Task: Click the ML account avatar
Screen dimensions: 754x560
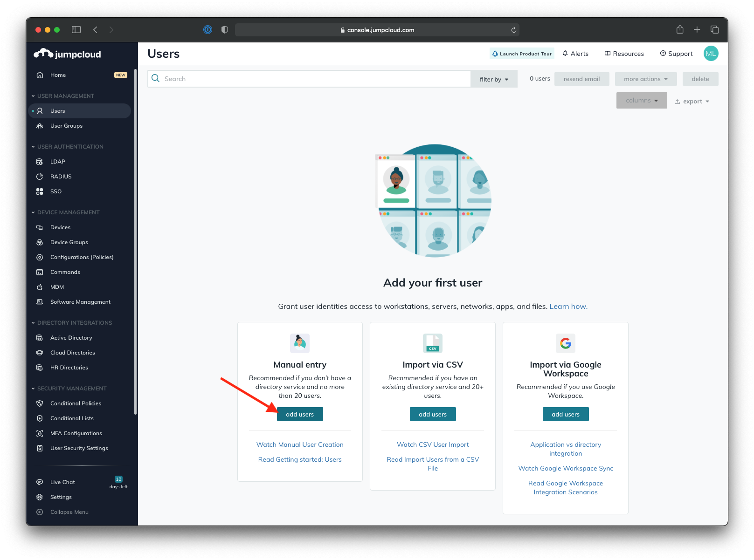Action: [x=711, y=54]
